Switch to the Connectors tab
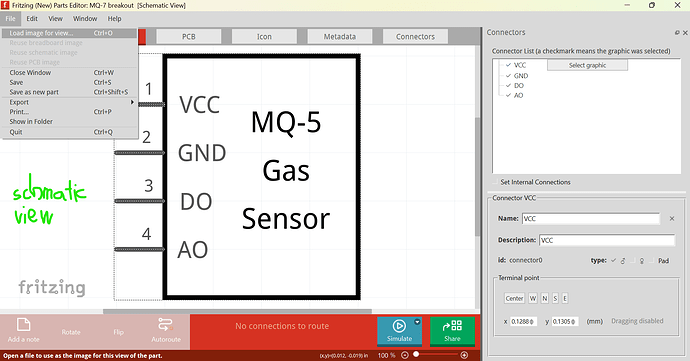The image size is (690, 361). [x=415, y=37]
